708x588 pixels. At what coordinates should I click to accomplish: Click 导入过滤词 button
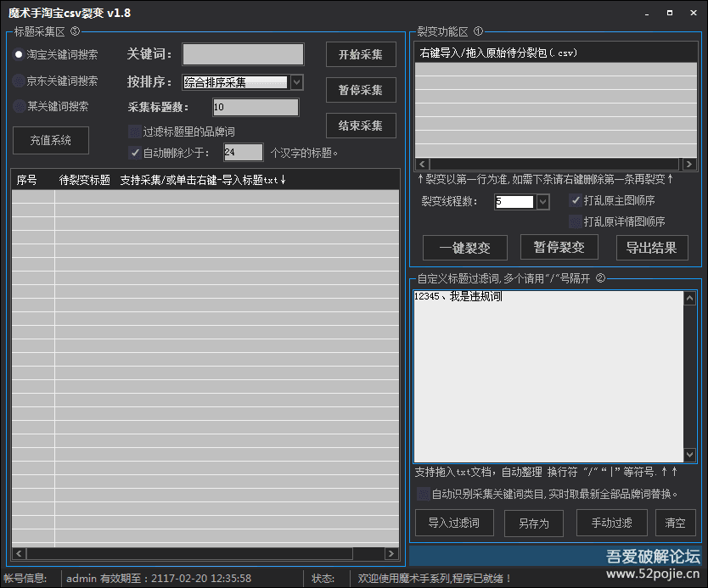tap(454, 523)
